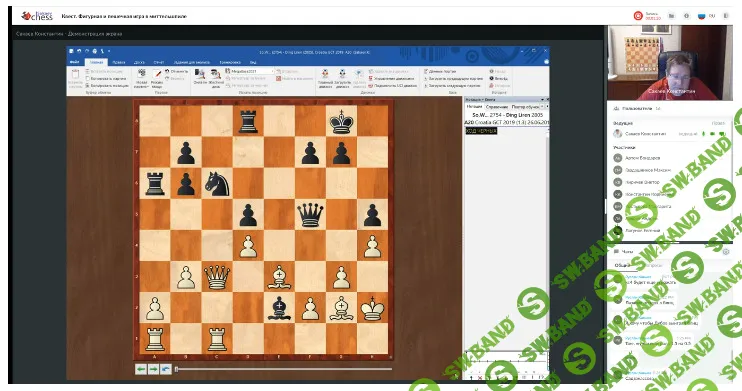Open the Отчёт ribbon tab
This screenshot has height=391, width=742.
point(159,62)
